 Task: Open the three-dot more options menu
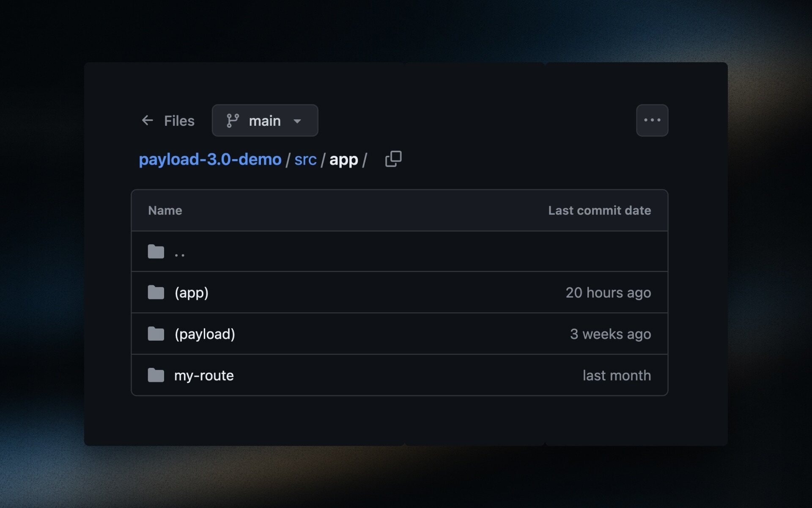pos(652,121)
